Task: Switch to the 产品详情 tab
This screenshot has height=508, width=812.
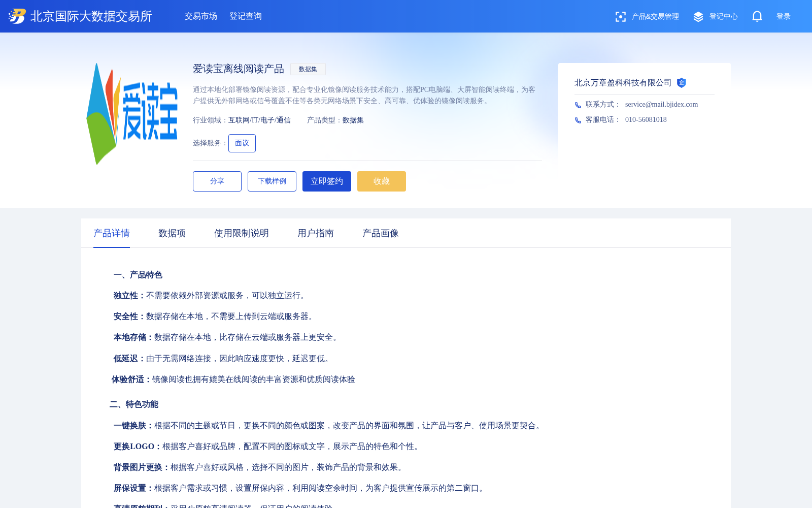Action: coord(112,233)
